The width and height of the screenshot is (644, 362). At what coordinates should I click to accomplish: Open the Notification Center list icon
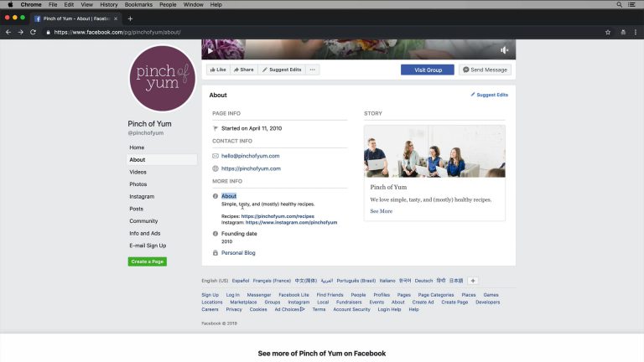coord(631,4)
